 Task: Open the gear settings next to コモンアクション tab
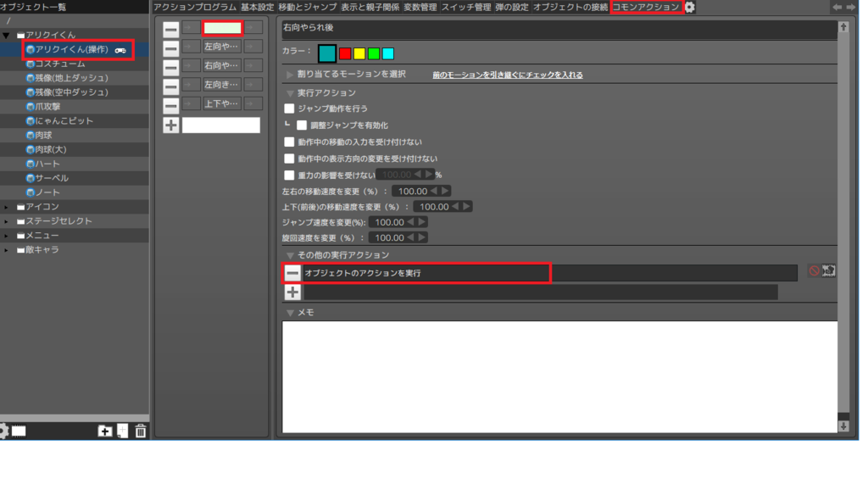coord(690,7)
